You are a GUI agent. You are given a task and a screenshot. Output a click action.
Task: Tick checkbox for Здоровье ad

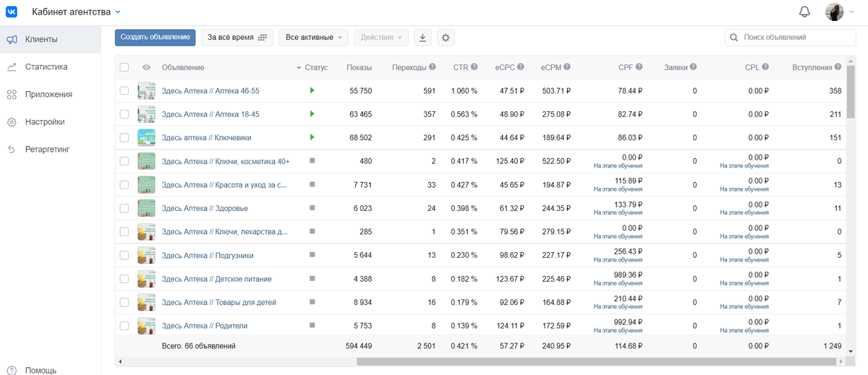(x=124, y=208)
